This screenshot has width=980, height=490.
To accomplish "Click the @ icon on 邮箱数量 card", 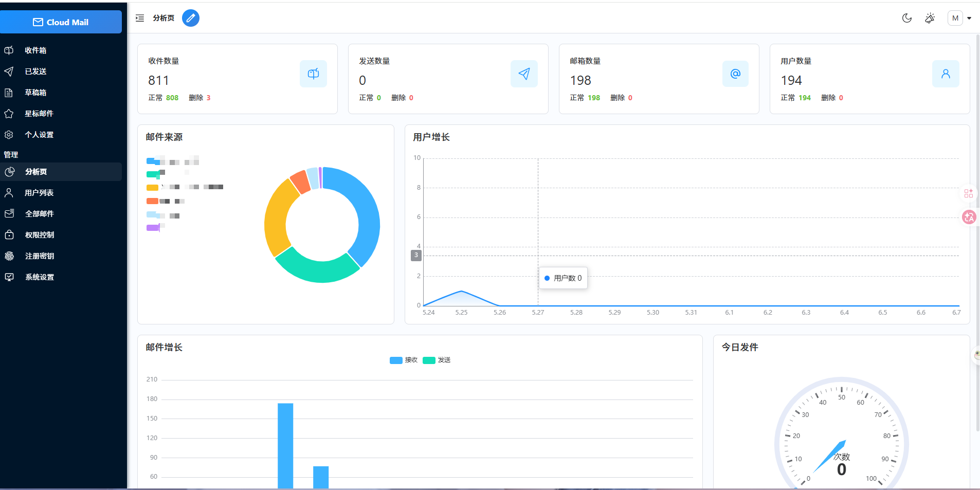I will point(735,74).
